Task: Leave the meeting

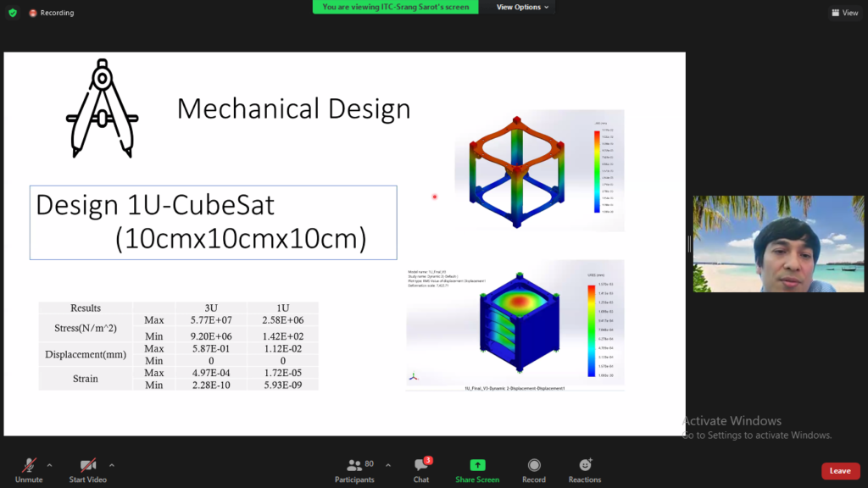Action: point(840,471)
